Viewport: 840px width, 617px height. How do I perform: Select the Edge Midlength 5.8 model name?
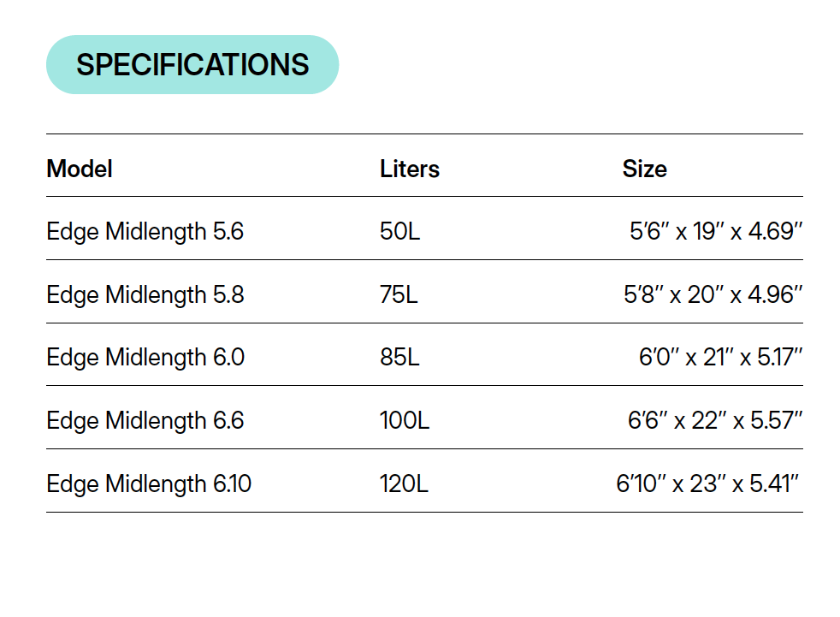145,294
